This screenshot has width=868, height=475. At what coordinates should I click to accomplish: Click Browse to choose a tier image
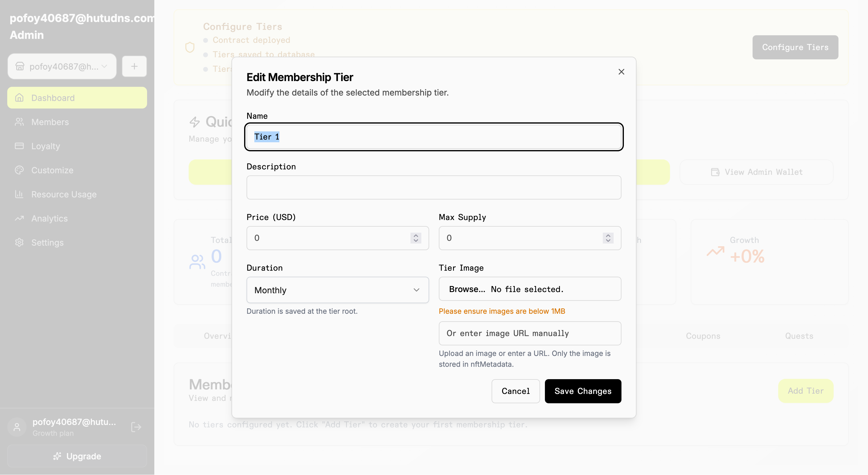pos(467,289)
